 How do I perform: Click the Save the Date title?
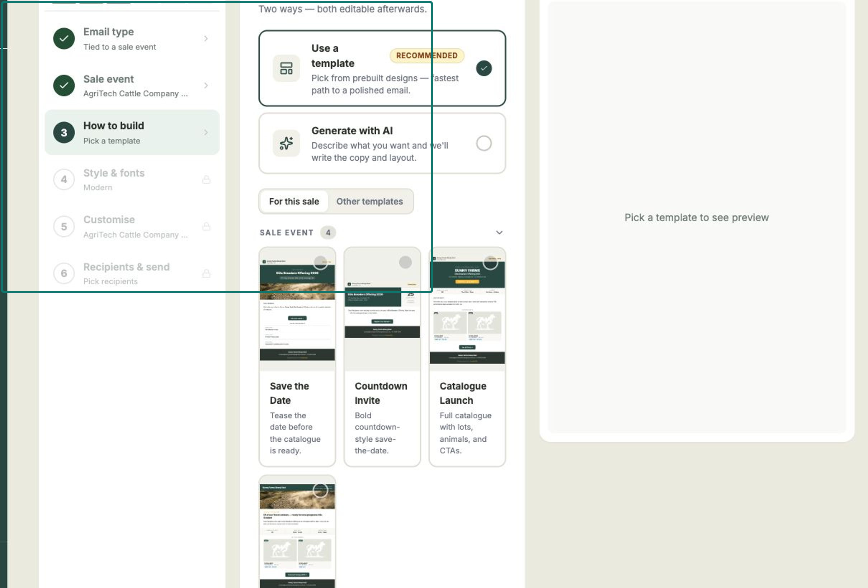289,393
